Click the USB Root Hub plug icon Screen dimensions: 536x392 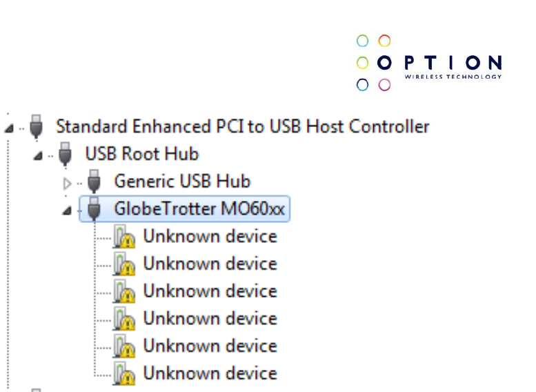[x=65, y=154]
